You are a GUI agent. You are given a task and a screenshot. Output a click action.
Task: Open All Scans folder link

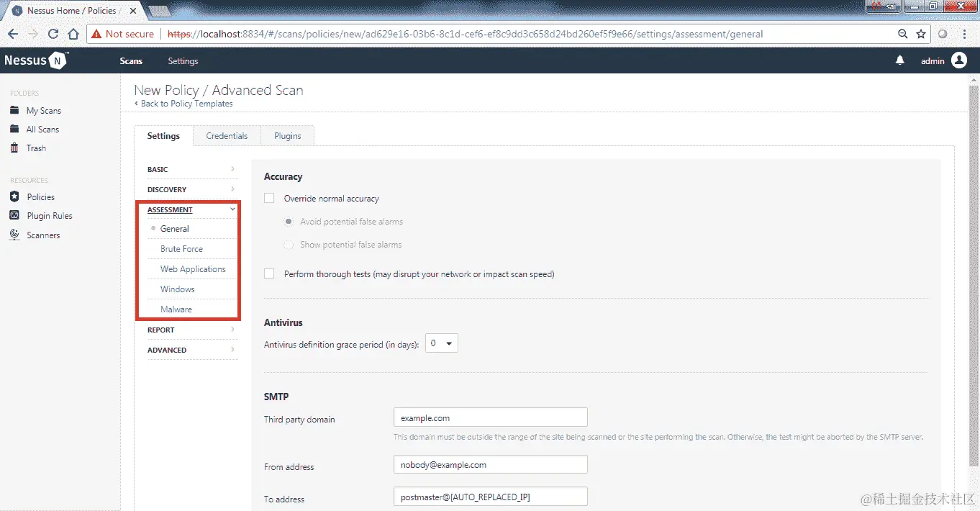(x=42, y=130)
